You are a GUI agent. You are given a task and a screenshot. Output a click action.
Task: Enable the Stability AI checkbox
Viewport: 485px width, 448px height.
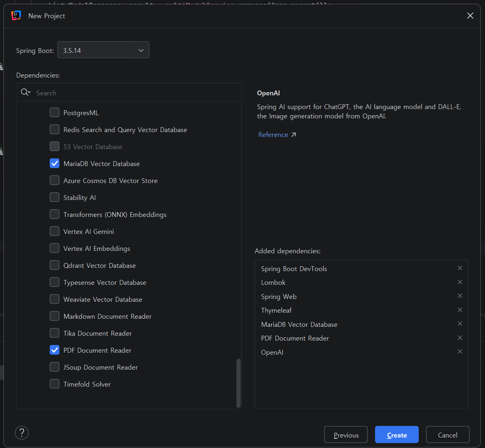[x=55, y=198]
